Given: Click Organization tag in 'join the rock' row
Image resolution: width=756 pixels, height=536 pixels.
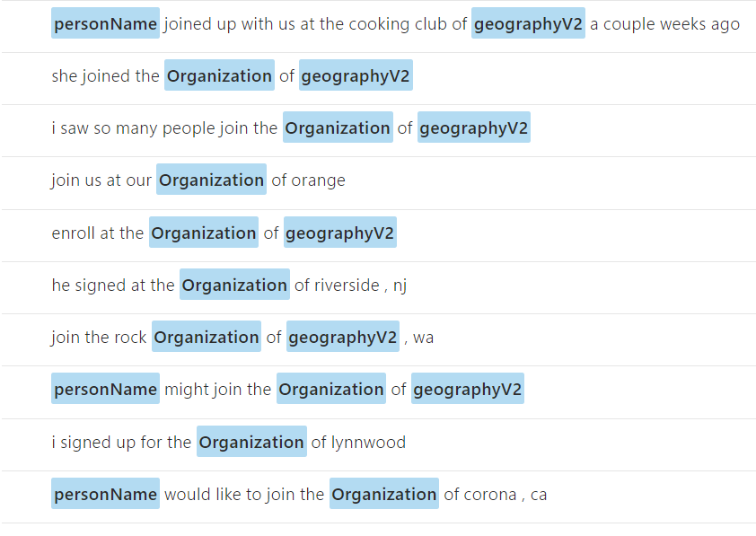Looking at the screenshot, I should coord(207,337).
